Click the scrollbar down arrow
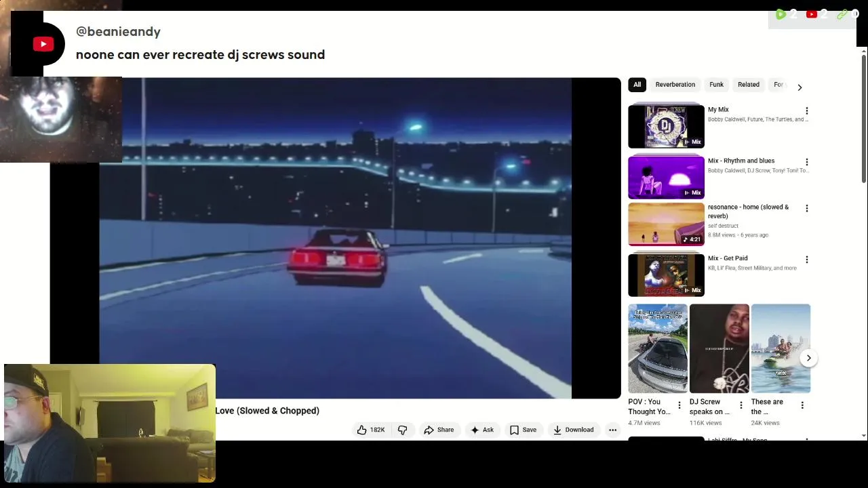This screenshot has height=488, width=868. click(863, 436)
